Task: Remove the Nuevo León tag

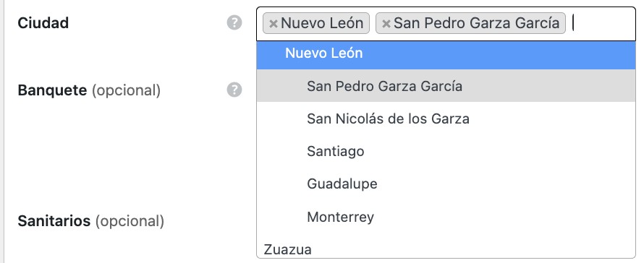Action: coord(273,23)
